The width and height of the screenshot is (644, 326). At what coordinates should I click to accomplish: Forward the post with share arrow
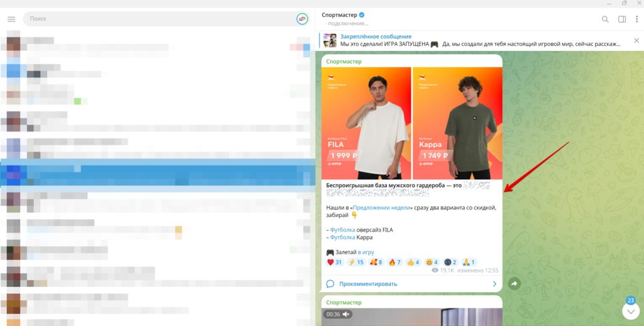[514, 283]
